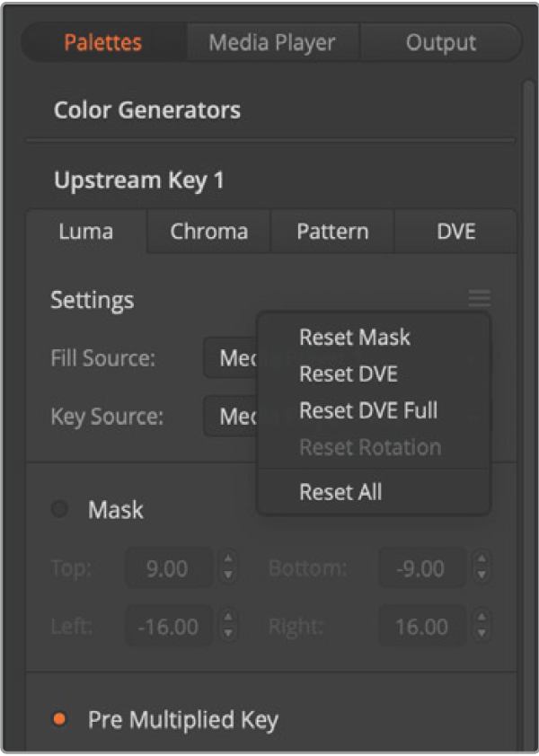
Task: Open the Pattern key tab
Action: 332,232
